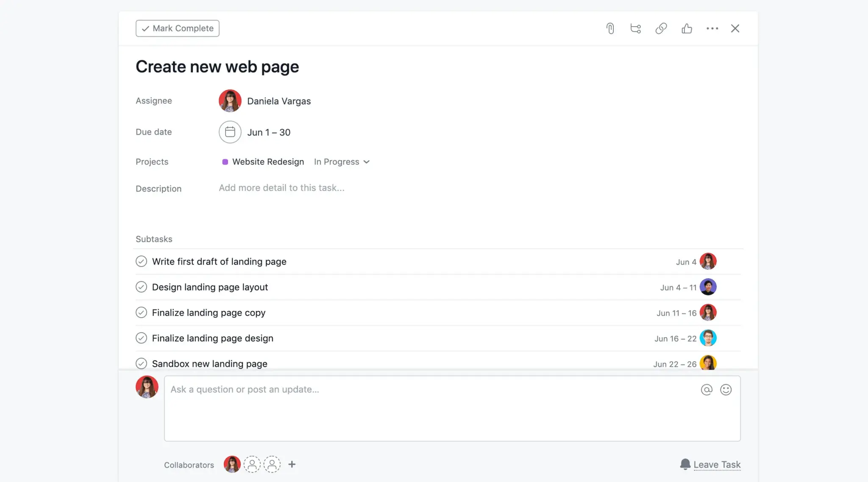This screenshot has width=868, height=482.
Task: Toggle completion of Write first draft subtask
Action: click(141, 261)
